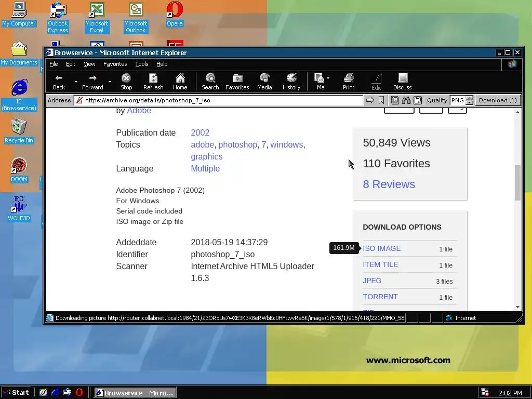Decrease Quality with the down stepper arrow
The width and height of the screenshot is (532, 399).
click(x=470, y=102)
